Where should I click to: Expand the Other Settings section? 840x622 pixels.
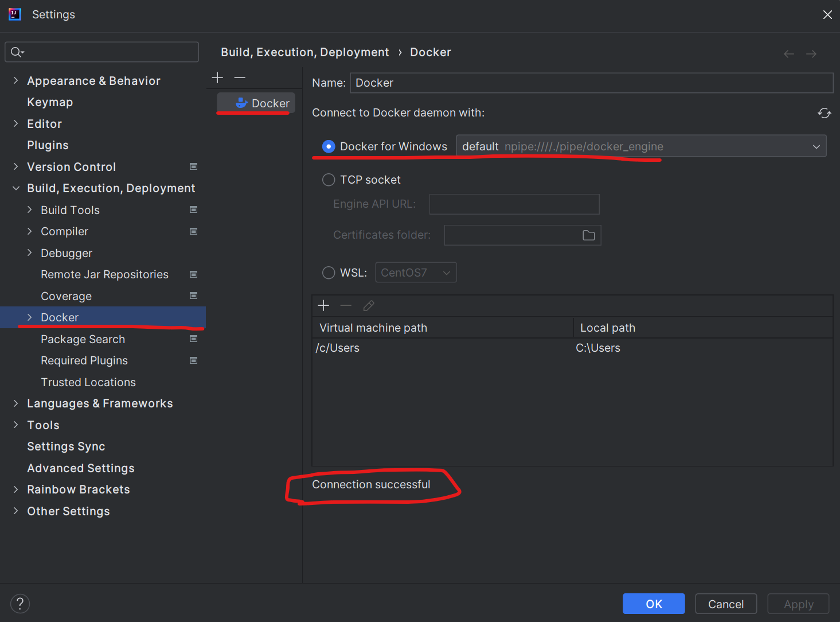[x=15, y=511]
